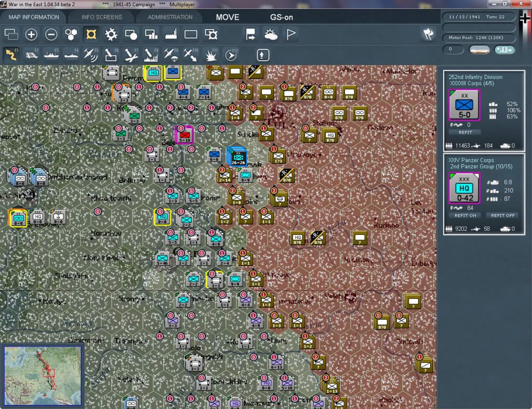Viewport: 532px width, 409px height.
Task: Click the F12 end turn icon
Action: [231, 55]
